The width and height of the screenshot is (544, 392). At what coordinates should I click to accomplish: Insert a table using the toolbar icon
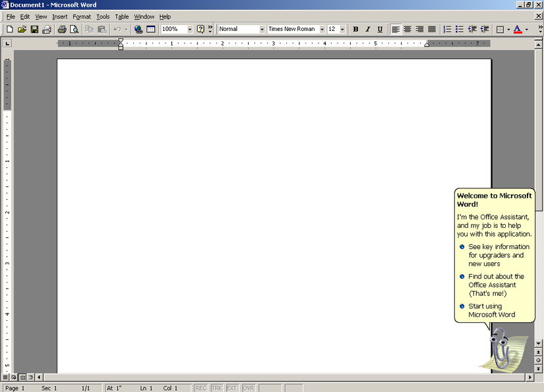click(152, 29)
